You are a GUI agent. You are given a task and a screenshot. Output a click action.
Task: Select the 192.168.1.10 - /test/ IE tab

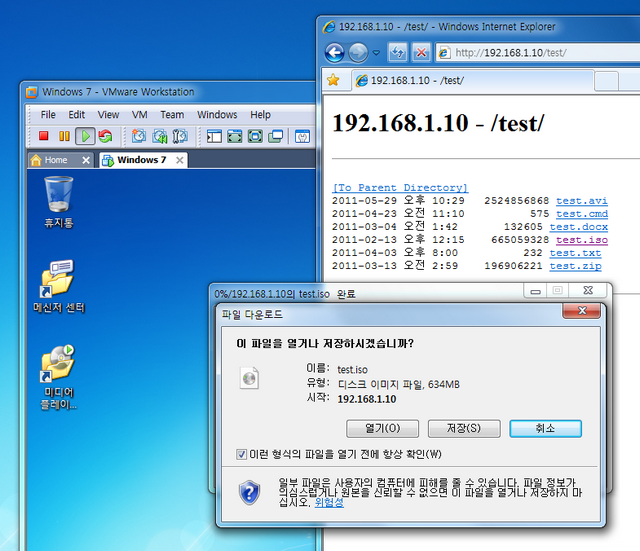pos(472,80)
